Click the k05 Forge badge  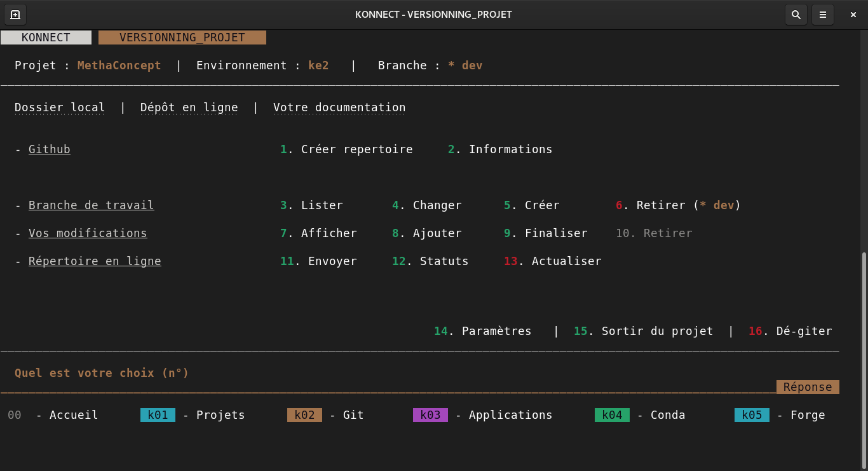click(752, 415)
